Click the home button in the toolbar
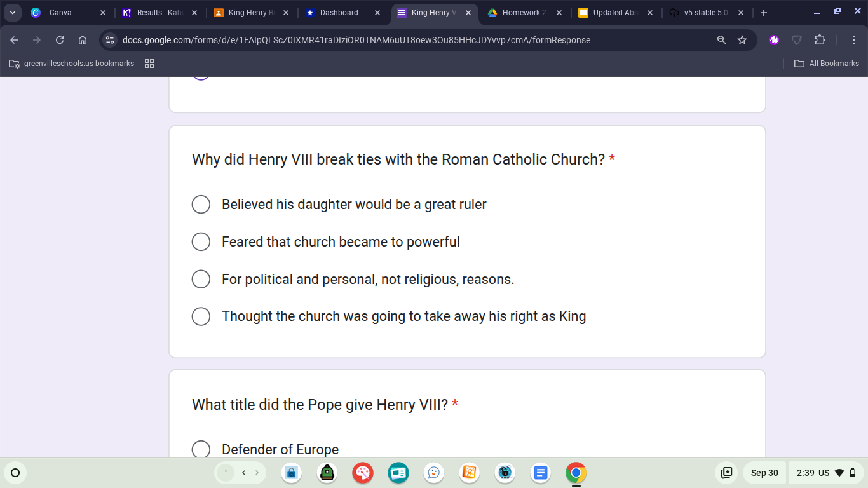Screen dimensions: 868x488 pyautogui.click(x=83, y=39)
